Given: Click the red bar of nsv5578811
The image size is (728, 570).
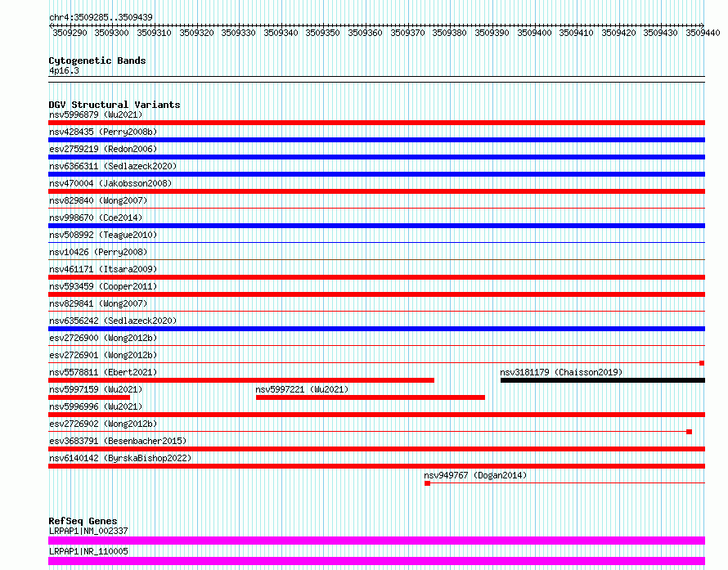Looking at the screenshot, I should [241, 380].
